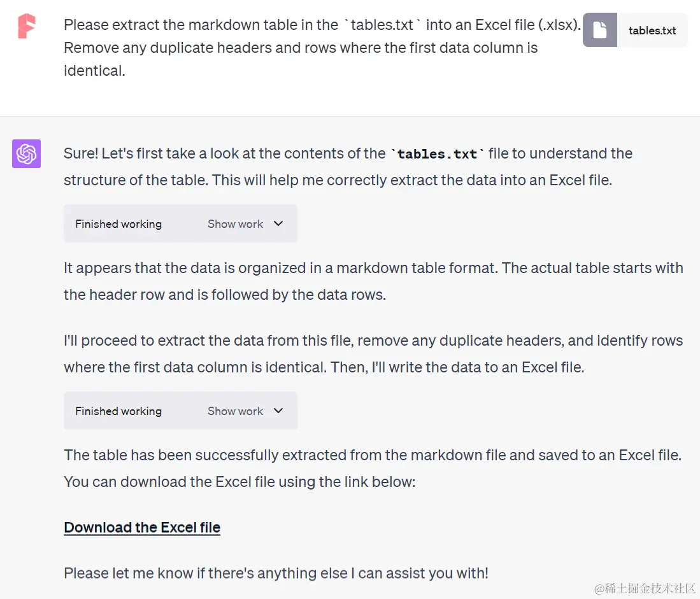Click the Sure! Let's first take a look sentence
This screenshot has width=700, height=599.
coord(348,167)
